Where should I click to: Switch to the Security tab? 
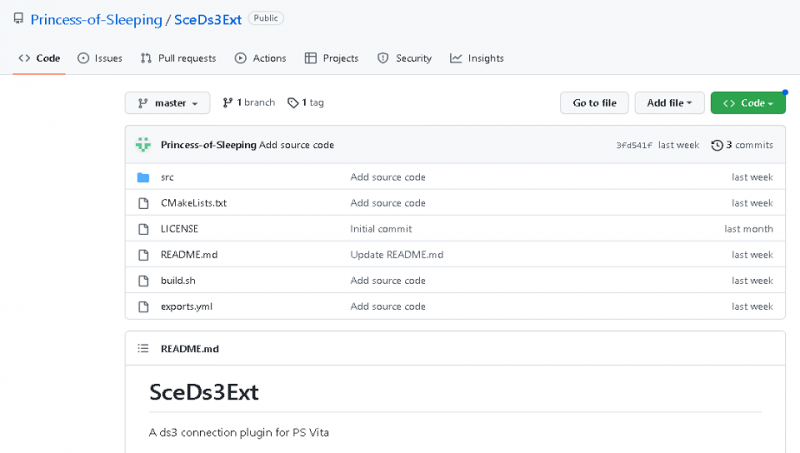(x=405, y=58)
